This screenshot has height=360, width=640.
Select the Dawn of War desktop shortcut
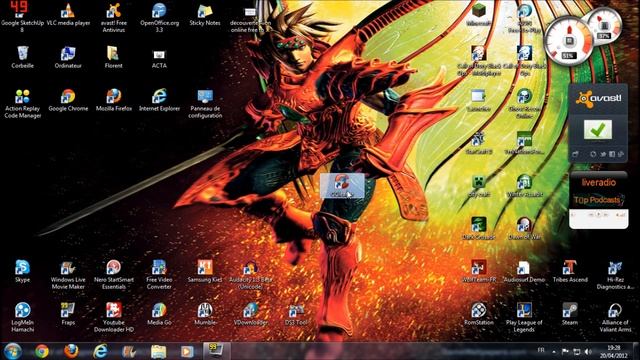coord(524,228)
